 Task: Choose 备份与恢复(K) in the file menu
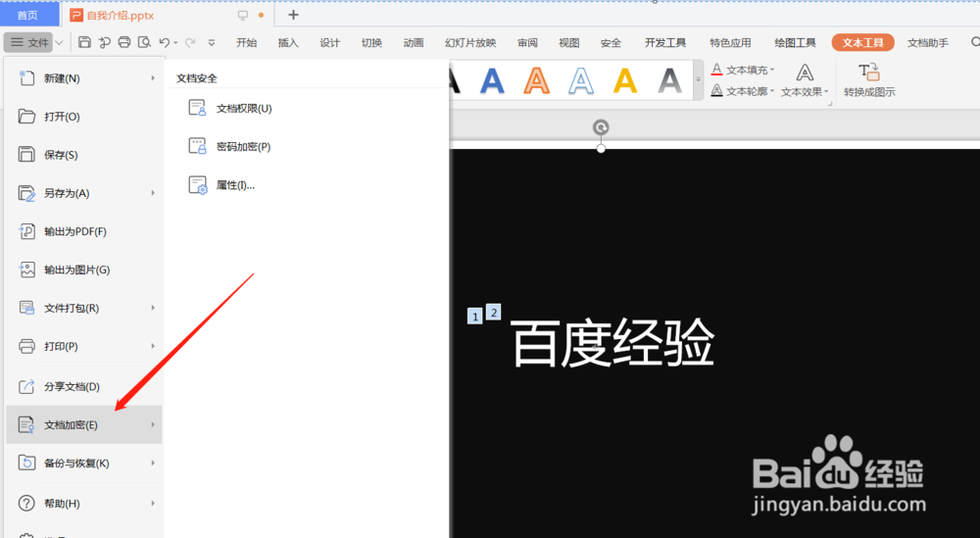coord(84,463)
